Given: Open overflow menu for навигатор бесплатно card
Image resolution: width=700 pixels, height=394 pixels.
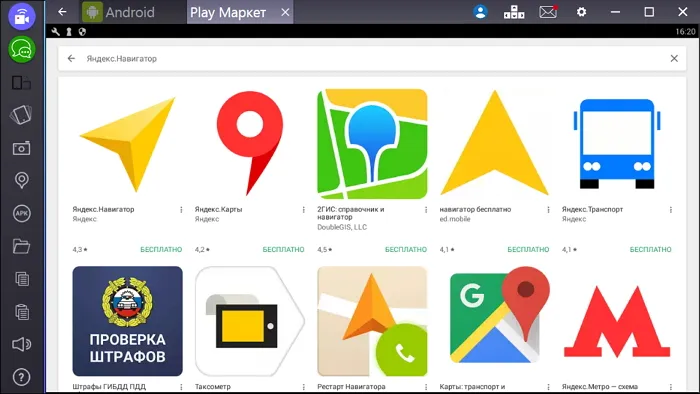Looking at the screenshot, I should 548,210.
